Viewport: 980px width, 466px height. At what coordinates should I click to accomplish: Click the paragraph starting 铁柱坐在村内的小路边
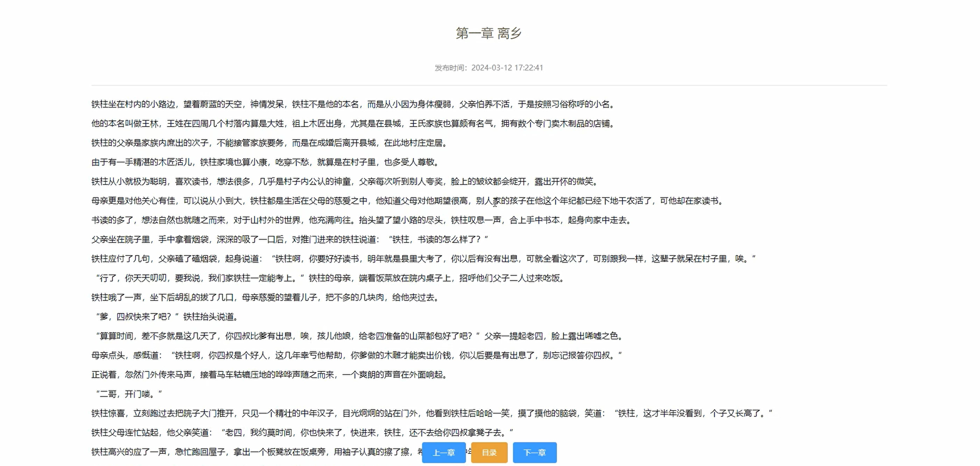pos(354,104)
